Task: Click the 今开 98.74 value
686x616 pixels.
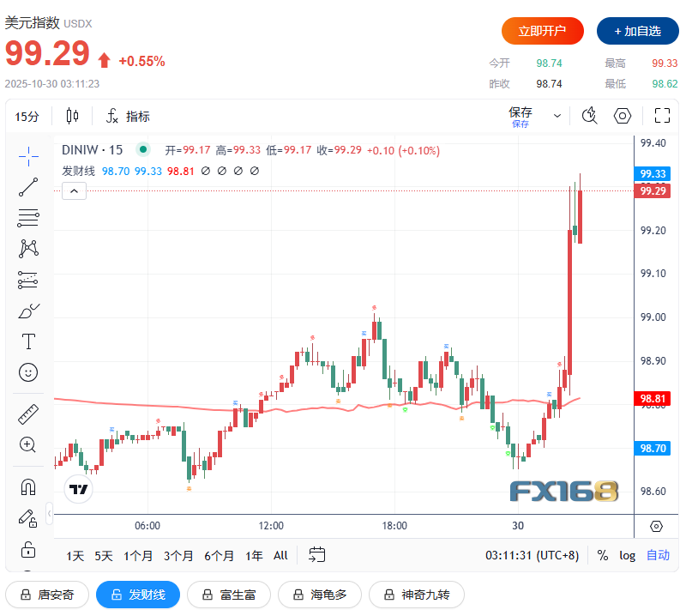Action: pos(549,63)
